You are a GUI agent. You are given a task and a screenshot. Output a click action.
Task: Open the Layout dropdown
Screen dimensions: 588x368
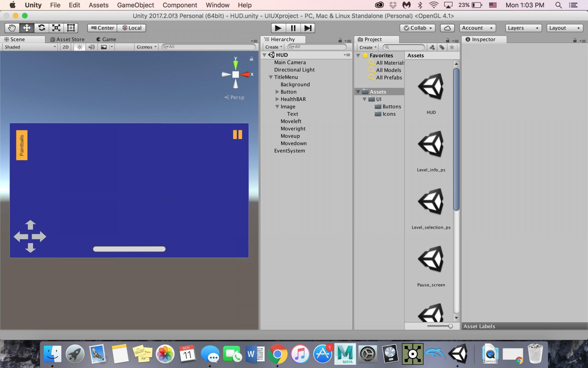(x=565, y=28)
